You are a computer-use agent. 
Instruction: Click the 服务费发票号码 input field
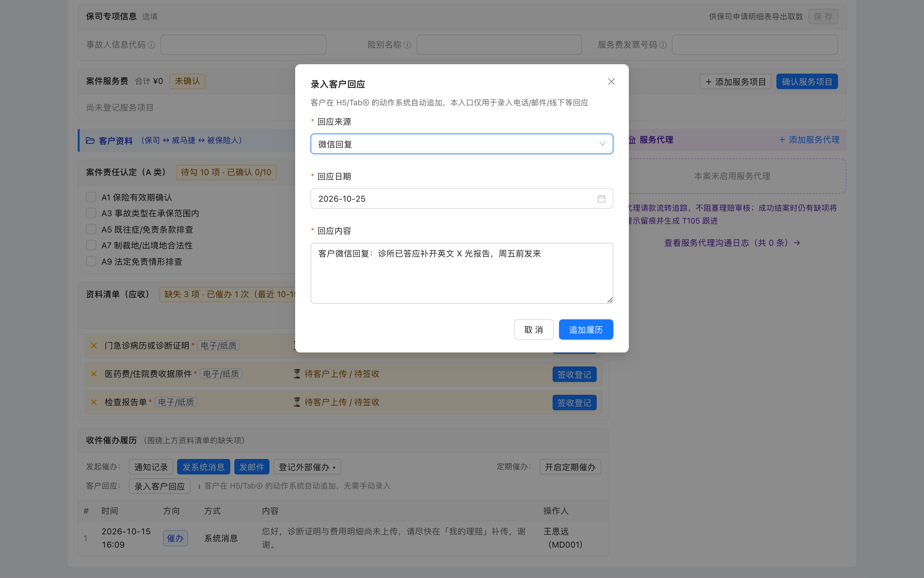[755, 45]
